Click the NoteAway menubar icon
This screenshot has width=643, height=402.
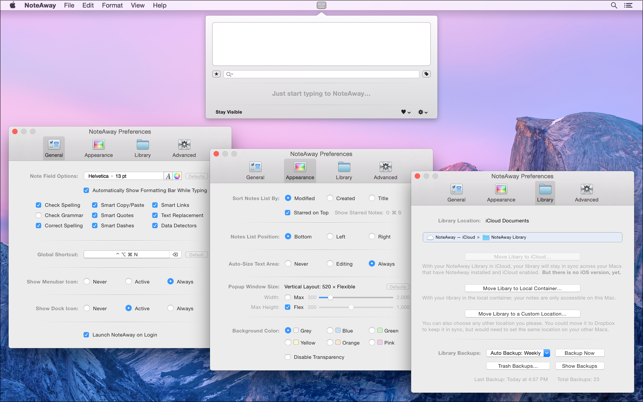(322, 5)
